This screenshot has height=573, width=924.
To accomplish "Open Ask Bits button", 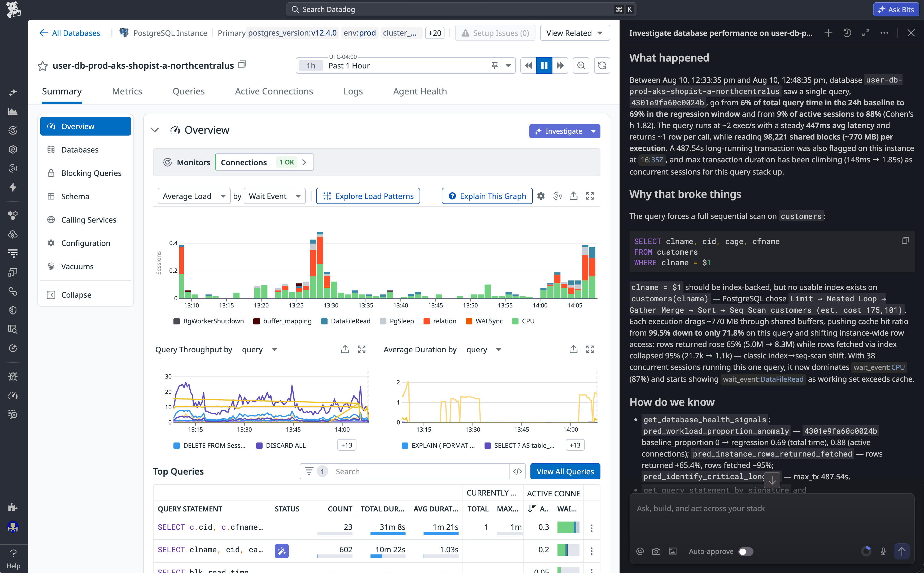I will (896, 9).
